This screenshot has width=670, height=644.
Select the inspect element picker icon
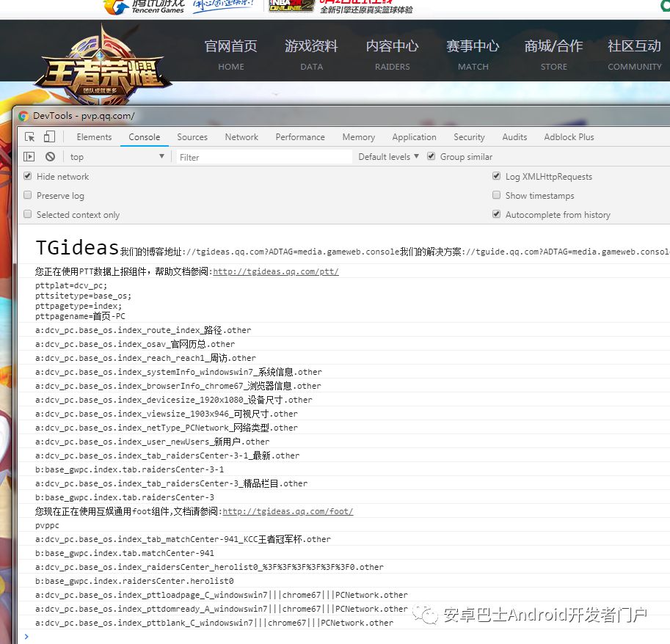pyautogui.click(x=29, y=136)
